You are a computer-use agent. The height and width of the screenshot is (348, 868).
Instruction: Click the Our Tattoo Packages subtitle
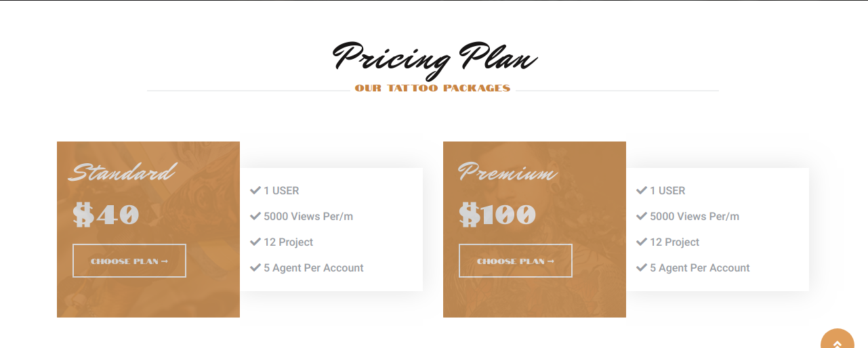click(432, 88)
